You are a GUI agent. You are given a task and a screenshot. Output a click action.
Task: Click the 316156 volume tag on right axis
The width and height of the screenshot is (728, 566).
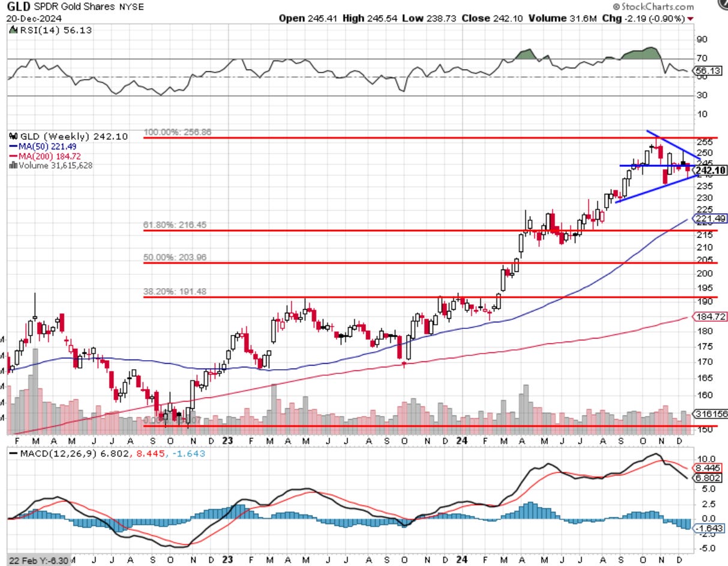[709, 414]
